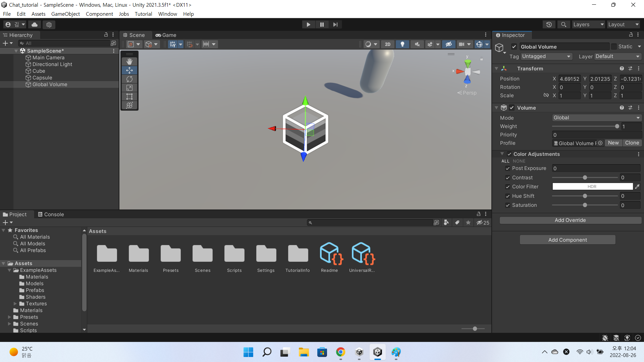Click the New profile button
The height and width of the screenshot is (362, 644).
pos(613,143)
